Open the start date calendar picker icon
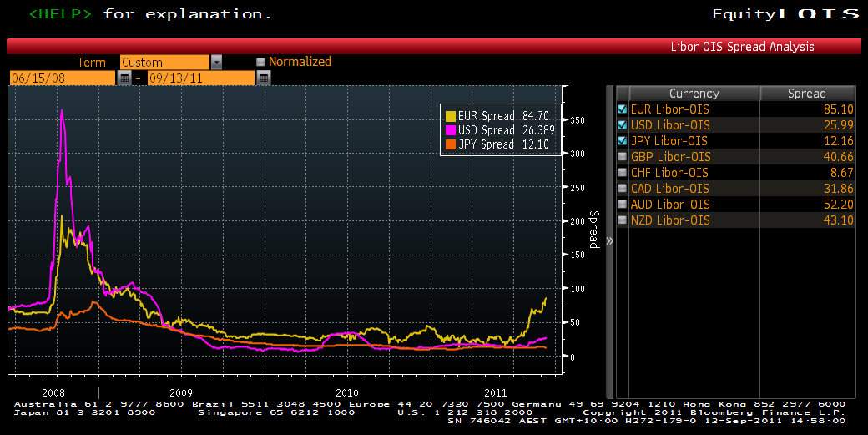This screenshot has height=435, width=868. coord(124,78)
